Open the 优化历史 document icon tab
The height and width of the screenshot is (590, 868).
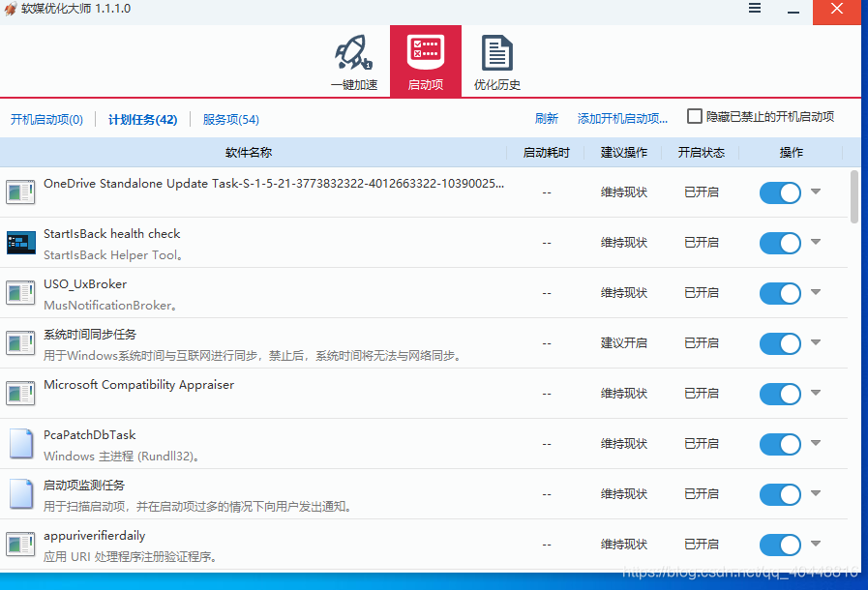click(x=497, y=62)
